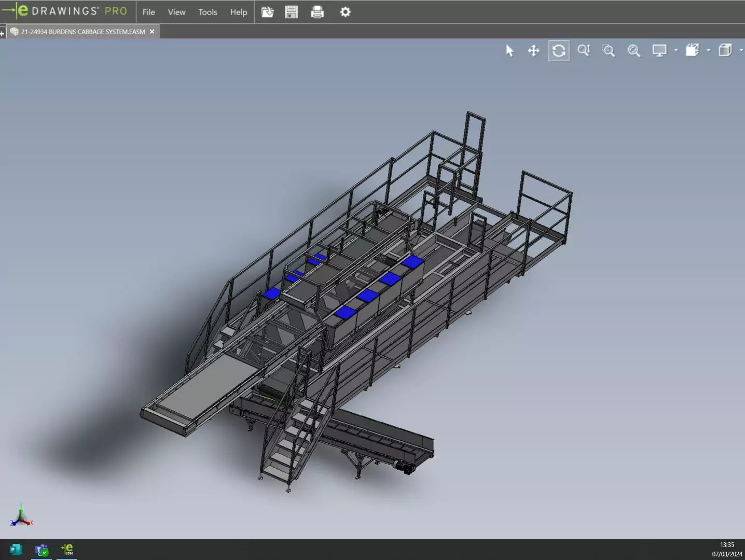Choose the Select arrow tool
Screen dimensions: 745x560
tap(509, 51)
